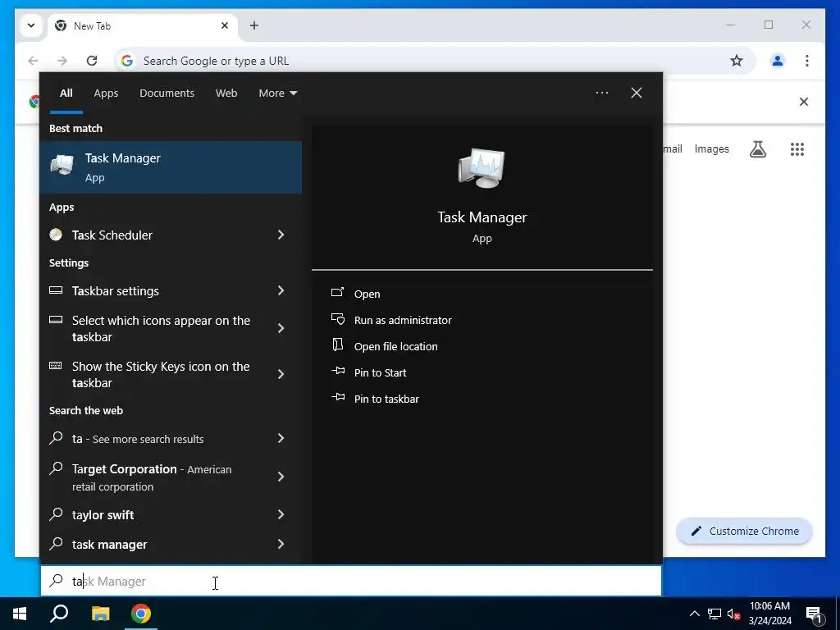Click the large Task Manager icon in preview pane
Screen dimensions: 840x630
[x=482, y=168]
